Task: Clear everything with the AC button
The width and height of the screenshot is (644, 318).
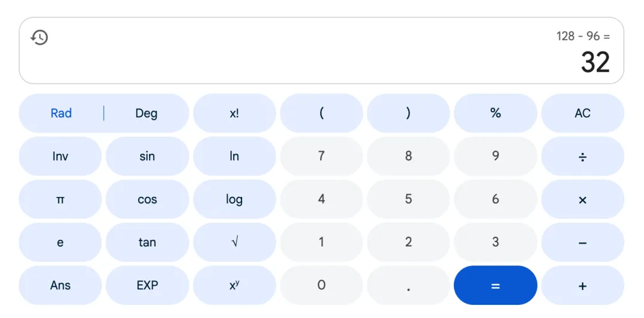Action: click(583, 113)
